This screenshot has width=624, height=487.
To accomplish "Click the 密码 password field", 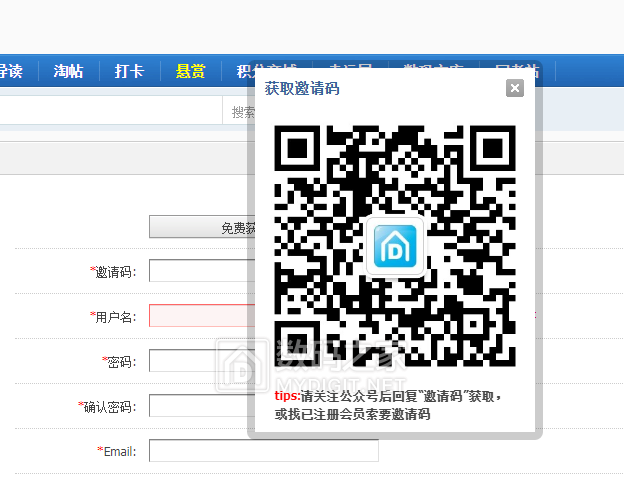I will pos(198,361).
